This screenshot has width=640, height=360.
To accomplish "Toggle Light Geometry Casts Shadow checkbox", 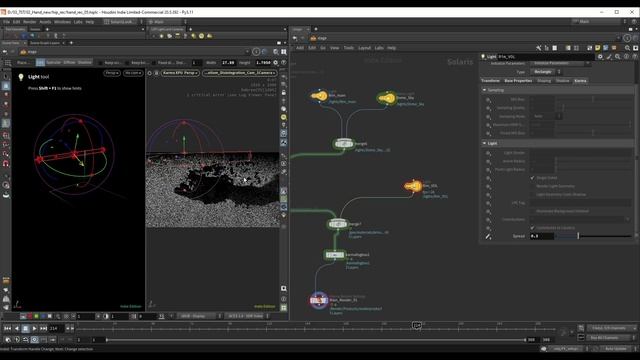I will [532, 195].
